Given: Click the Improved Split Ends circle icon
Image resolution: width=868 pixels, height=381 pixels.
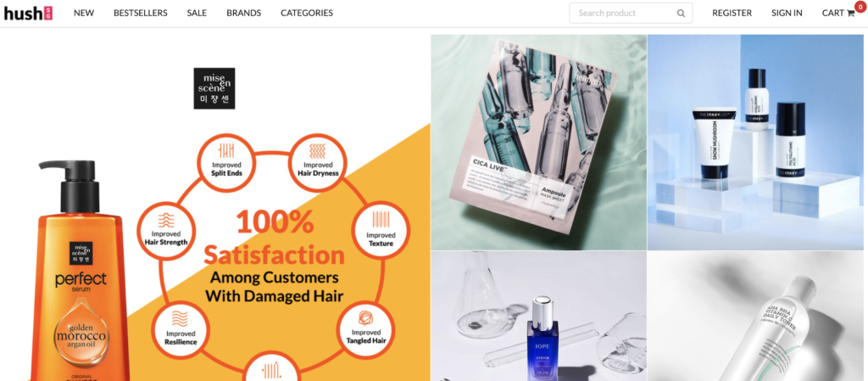Looking at the screenshot, I should coord(225,162).
